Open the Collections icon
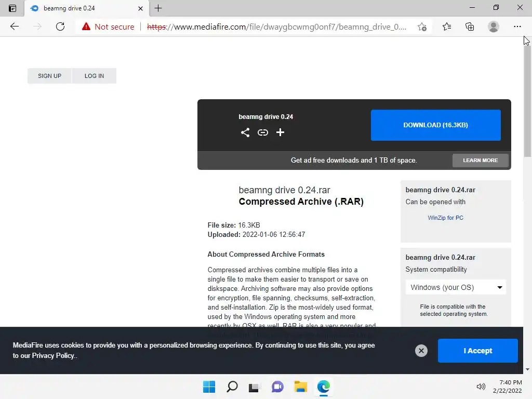 [x=470, y=26]
